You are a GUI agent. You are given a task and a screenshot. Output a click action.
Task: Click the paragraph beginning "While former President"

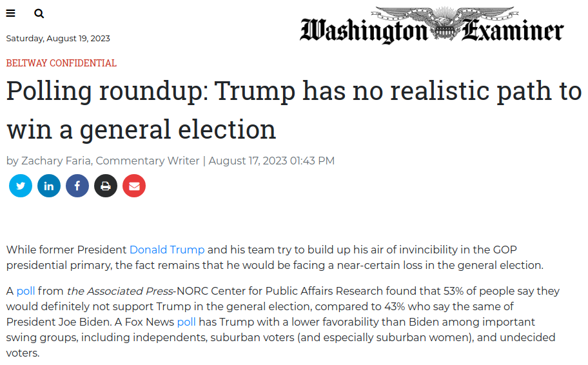click(x=275, y=257)
